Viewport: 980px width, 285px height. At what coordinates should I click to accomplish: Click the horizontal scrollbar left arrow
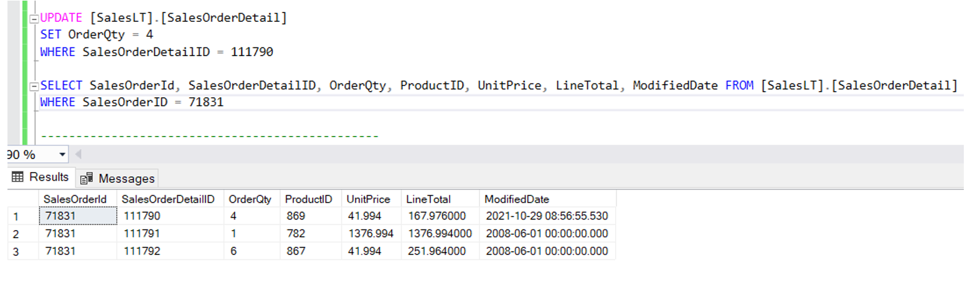tap(78, 154)
